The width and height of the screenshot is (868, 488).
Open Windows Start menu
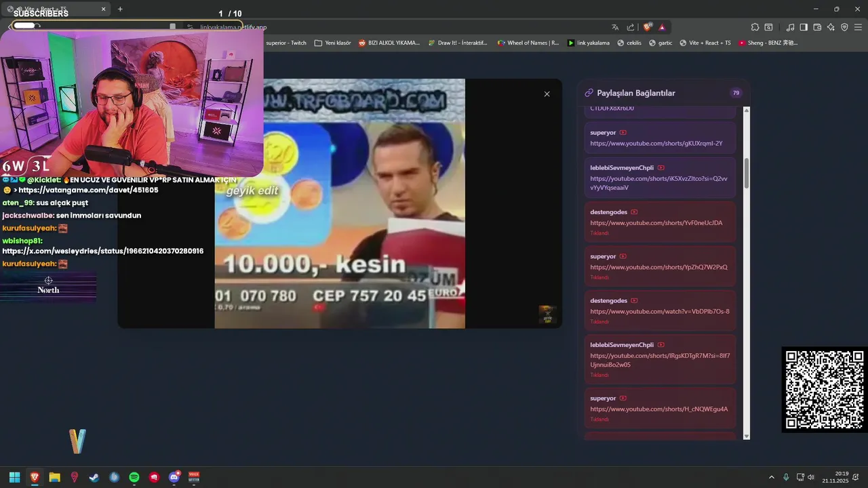pos(14,477)
